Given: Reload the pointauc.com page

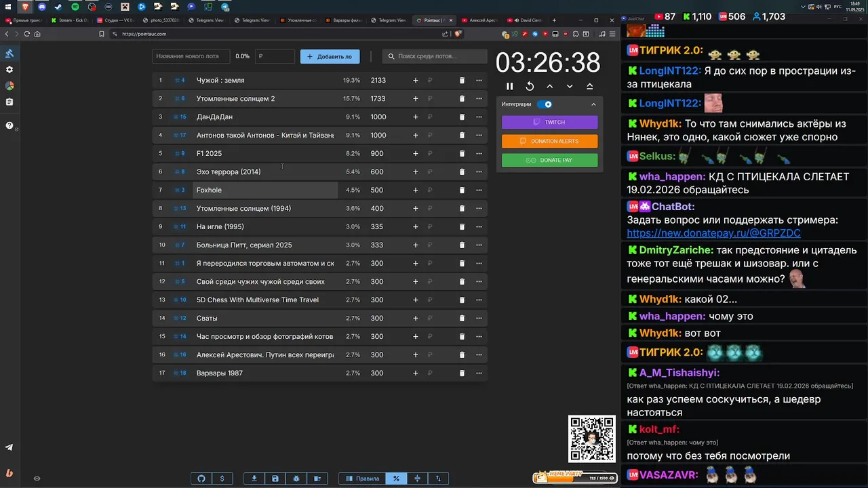Looking at the screenshot, I should click(27, 34).
